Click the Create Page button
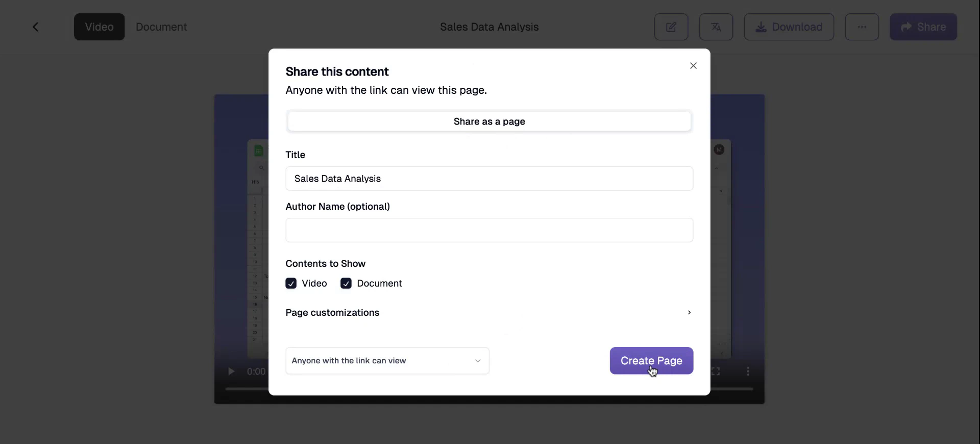 point(651,361)
